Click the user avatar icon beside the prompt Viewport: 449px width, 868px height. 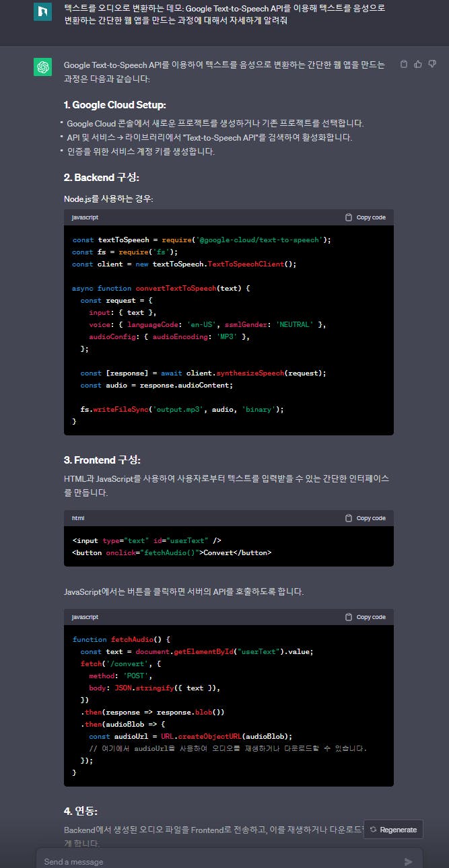click(x=42, y=12)
